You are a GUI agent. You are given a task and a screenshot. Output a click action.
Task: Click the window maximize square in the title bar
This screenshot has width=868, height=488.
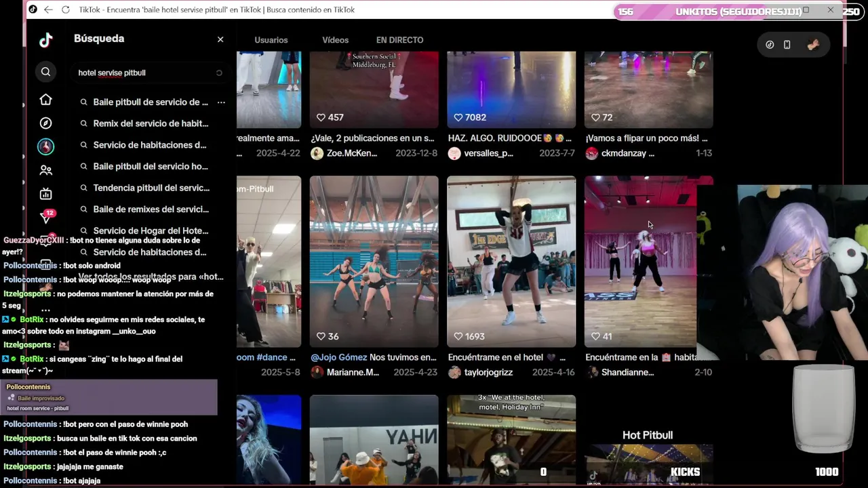[806, 10]
